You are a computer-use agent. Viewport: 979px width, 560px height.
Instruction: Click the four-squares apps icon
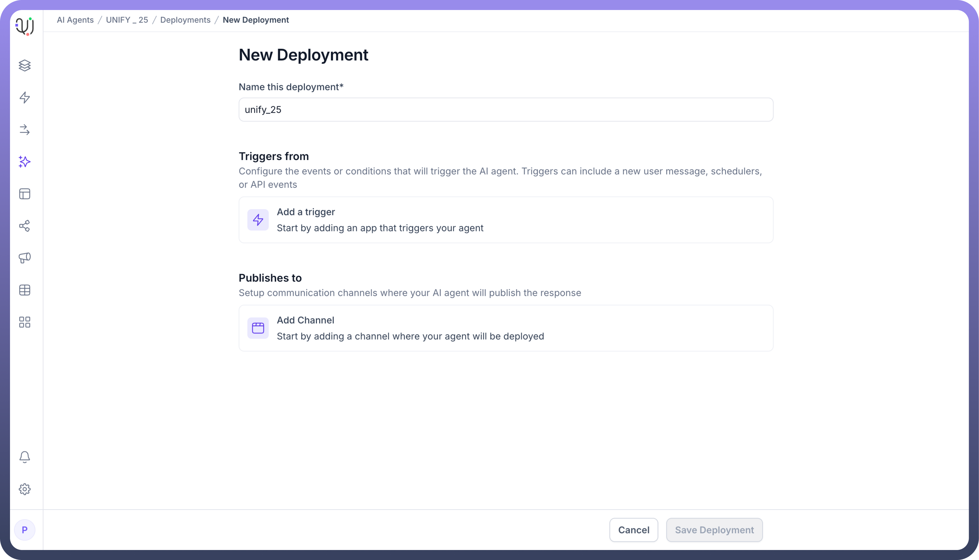(x=25, y=322)
